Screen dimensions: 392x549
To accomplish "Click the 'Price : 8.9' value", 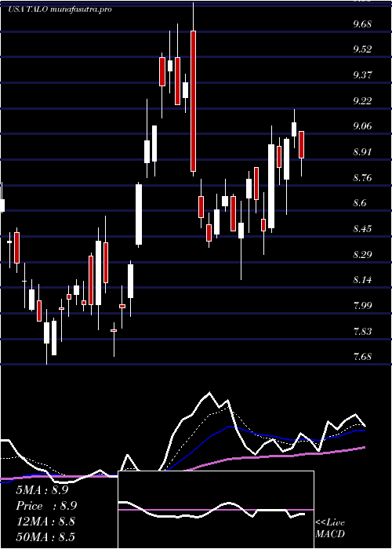I will point(46,506).
